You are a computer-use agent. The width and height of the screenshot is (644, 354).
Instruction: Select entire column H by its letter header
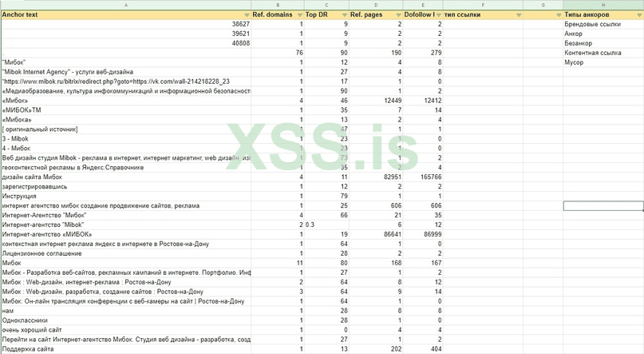tap(603, 5)
